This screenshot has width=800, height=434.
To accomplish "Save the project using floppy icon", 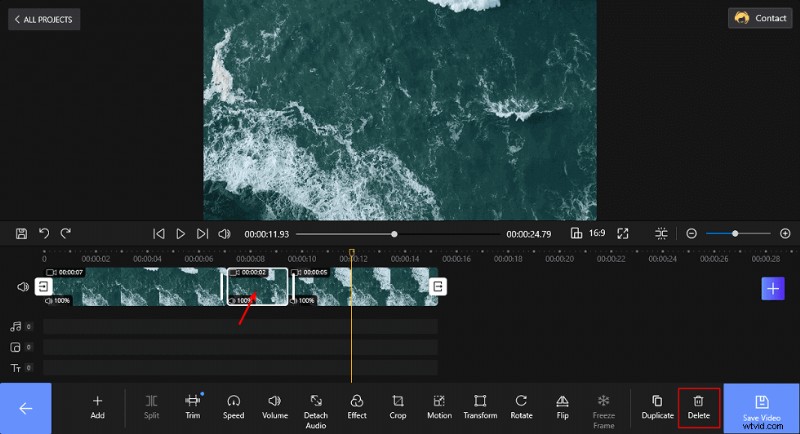I will [21, 234].
